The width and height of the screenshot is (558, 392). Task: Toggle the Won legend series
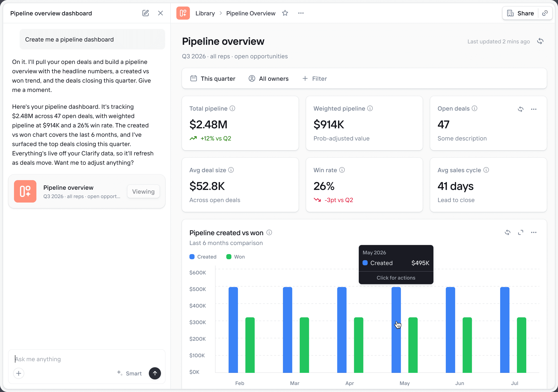tap(236, 257)
